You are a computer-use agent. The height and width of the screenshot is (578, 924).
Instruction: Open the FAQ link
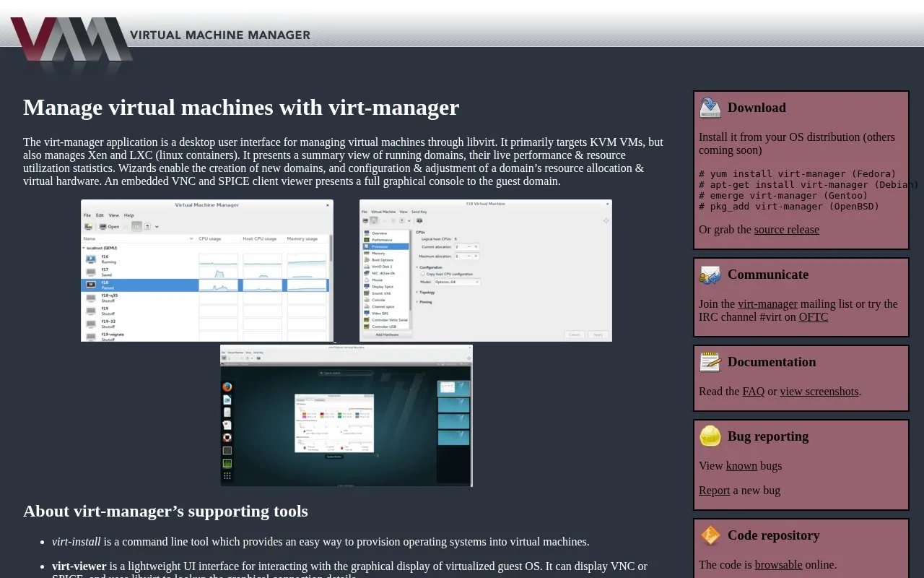pos(753,392)
